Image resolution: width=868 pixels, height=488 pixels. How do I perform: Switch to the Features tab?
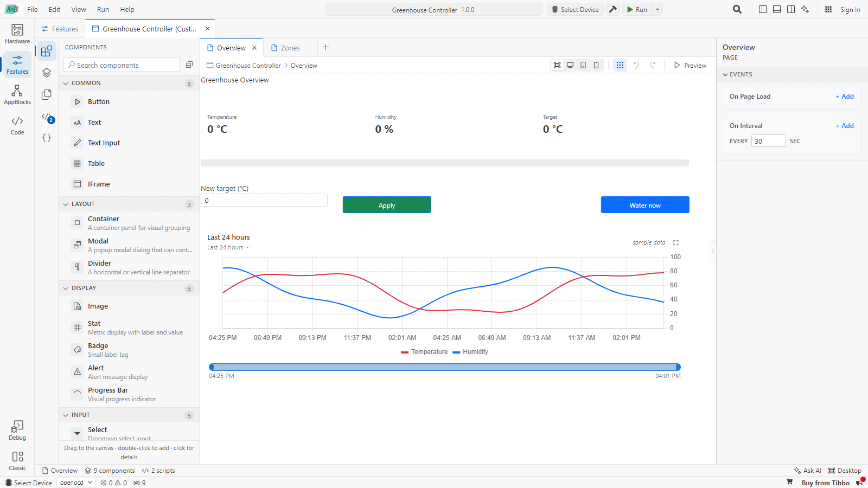pyautogui.click(x=60, y=29)
